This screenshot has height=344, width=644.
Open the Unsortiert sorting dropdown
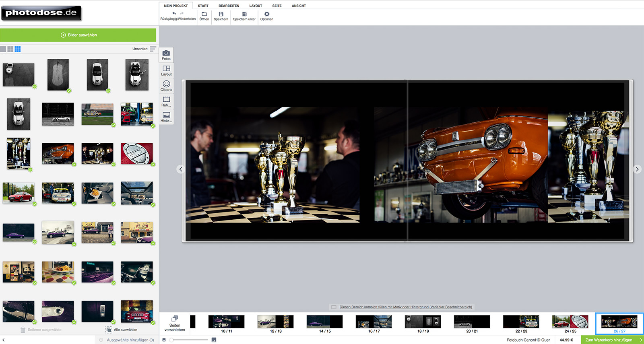pyautogui.click(x=144, y=49)
